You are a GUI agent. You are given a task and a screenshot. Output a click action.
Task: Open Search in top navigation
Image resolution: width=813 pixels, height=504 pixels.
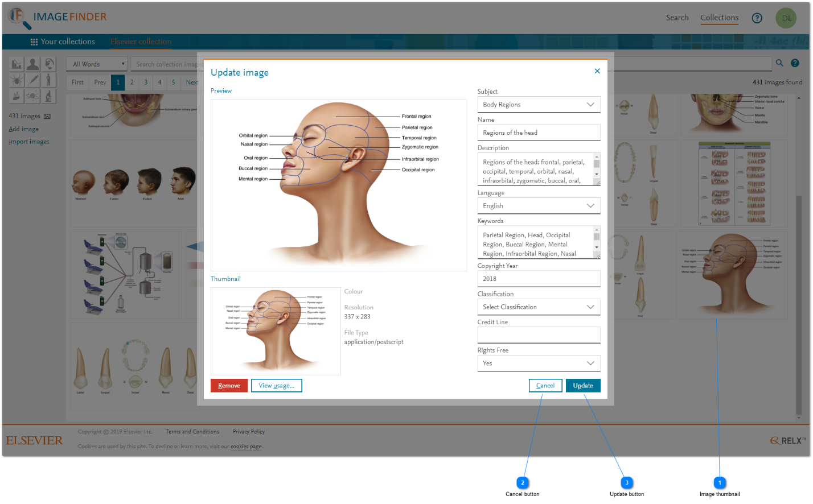[677, 18]
